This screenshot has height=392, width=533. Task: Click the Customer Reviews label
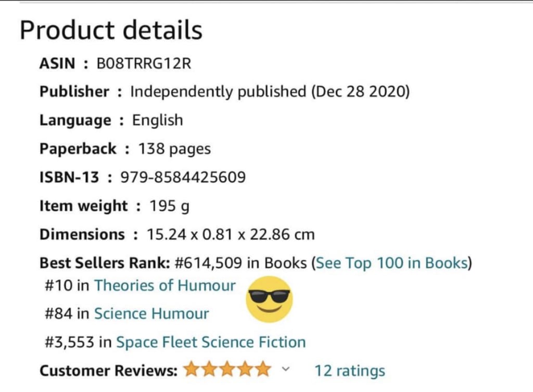click(108, 371)
